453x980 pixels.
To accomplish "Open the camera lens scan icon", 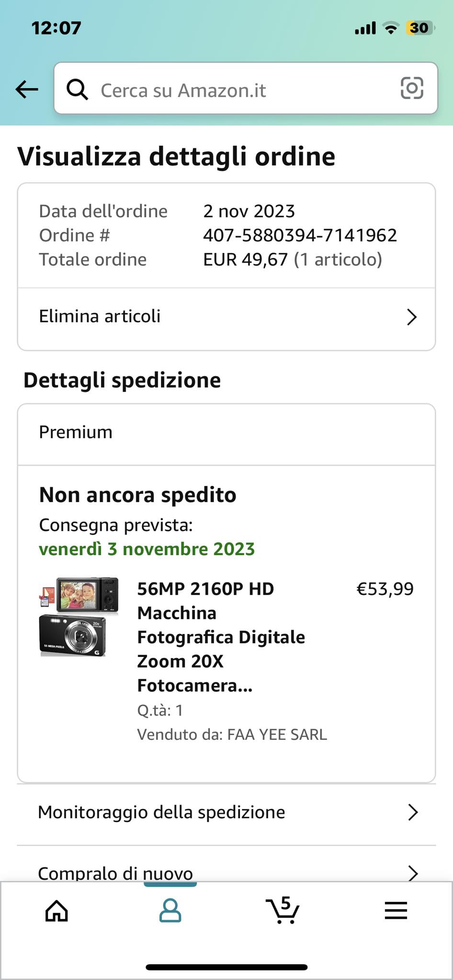I will (x=412, y=89).
